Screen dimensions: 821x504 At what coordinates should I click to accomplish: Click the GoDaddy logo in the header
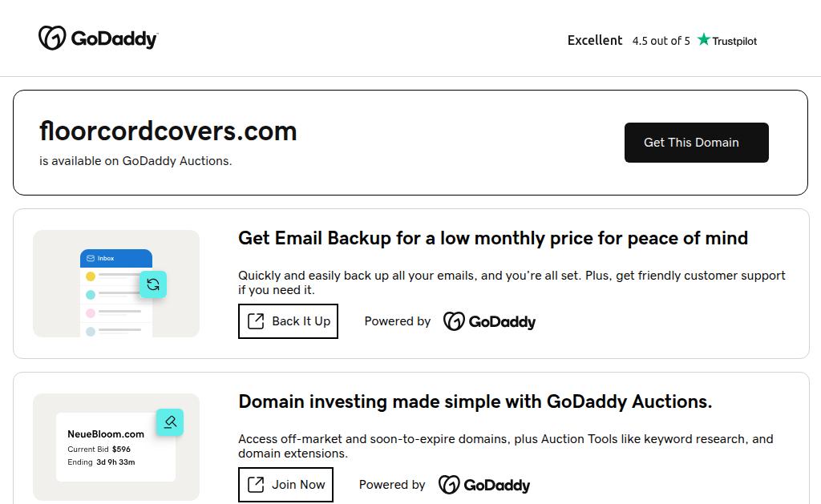pos(98,38)
